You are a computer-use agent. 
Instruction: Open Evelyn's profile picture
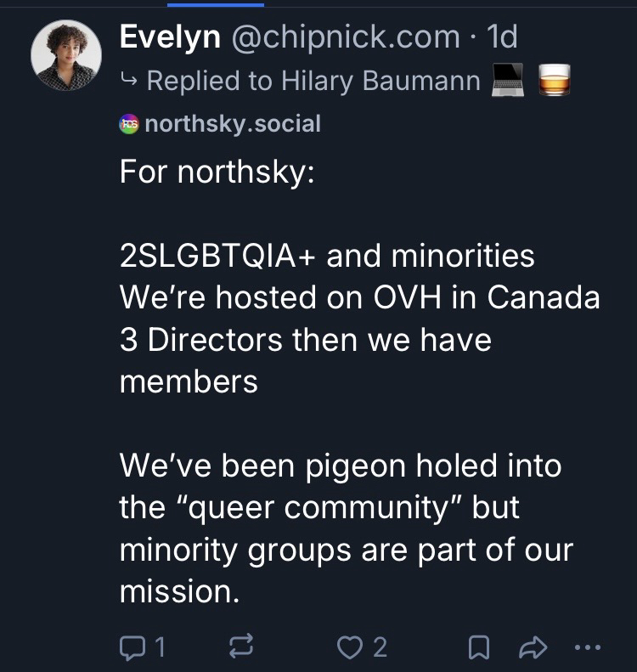65,55
